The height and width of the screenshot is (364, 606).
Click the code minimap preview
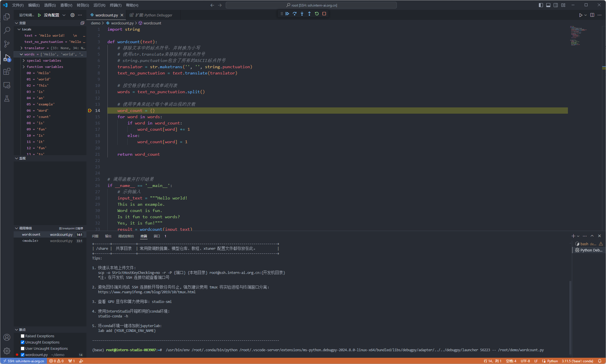[x=578, y=36]
